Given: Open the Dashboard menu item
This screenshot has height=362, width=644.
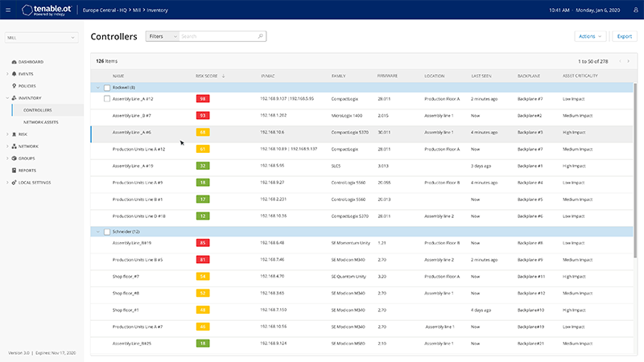Looking at the screenshot, I should (31, 62).
